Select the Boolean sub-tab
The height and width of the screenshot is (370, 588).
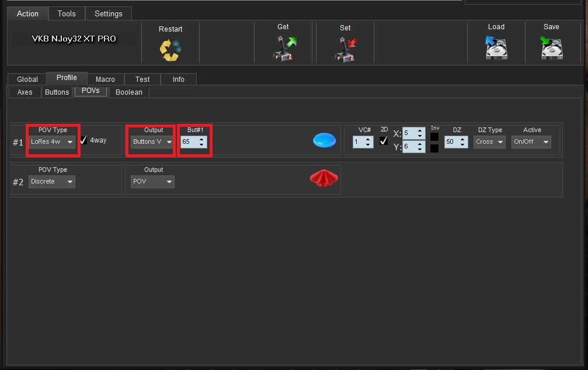point(129,92)
